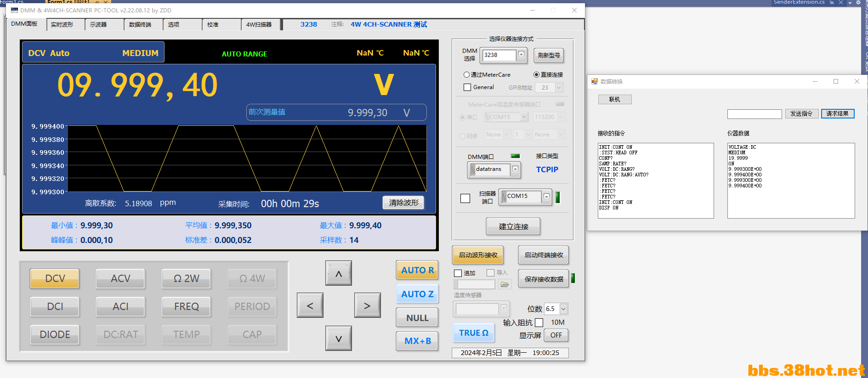Click the 清除波形 button
868x378 pixels.
tap(403, 203)
